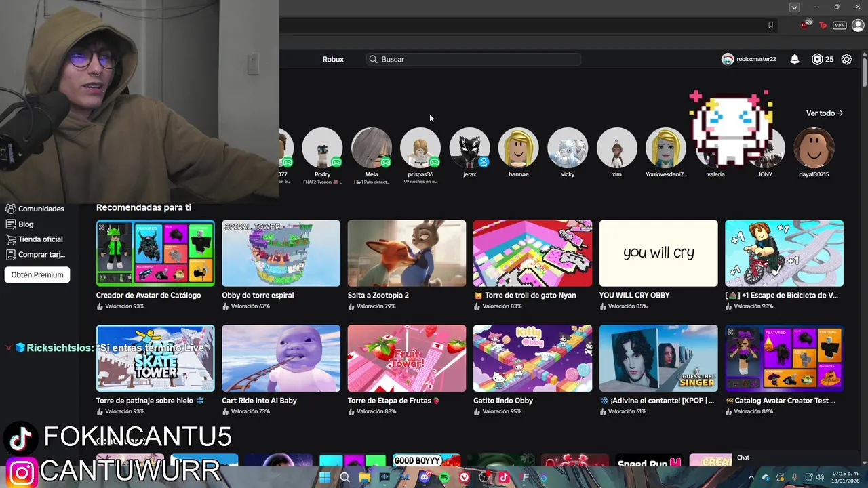Open the uBlock extension icon
Viewport: 868px width, 488px height.
click(x=806, y=25)
